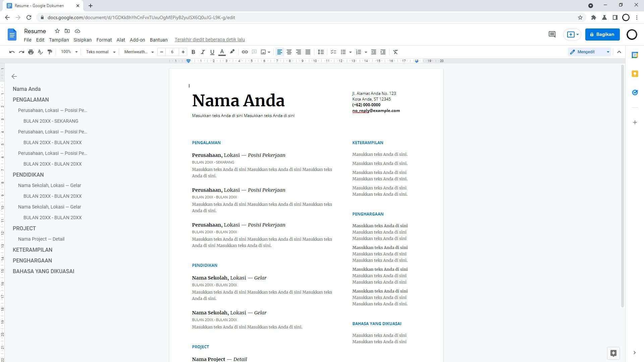Open the text color picker
644x362 pixels.
click(222, 52)
